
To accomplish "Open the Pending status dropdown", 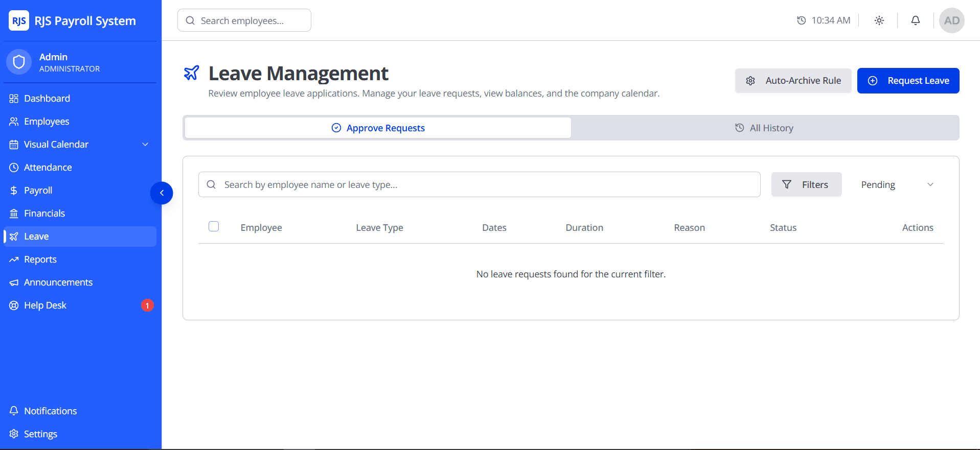I will pyautogui.click(x=897, y=184).
